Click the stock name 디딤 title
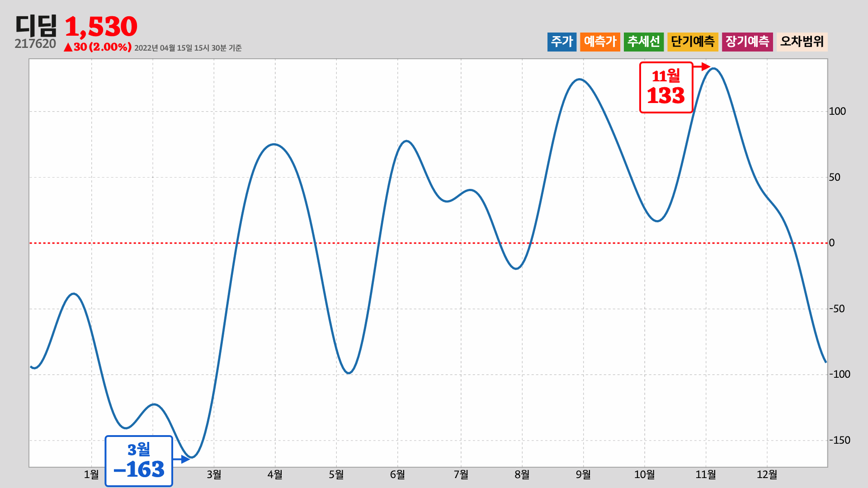This screenshot has height=488, width=868. (x=36, y=26)
